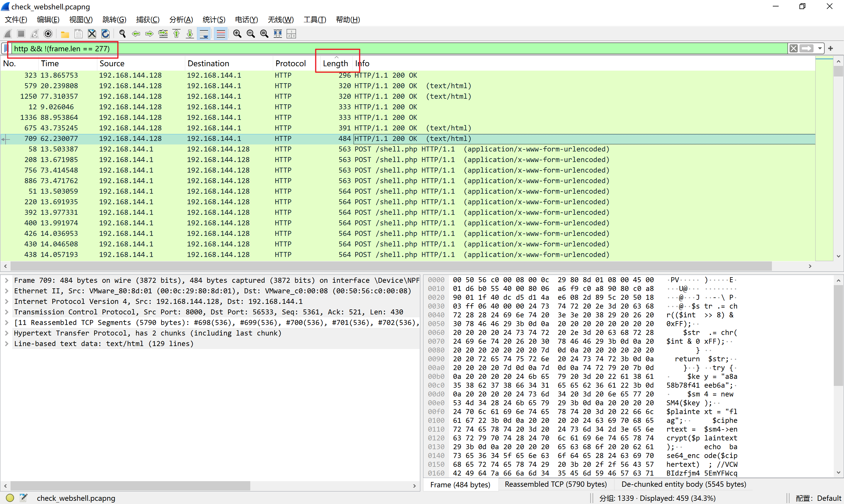Image resolution: width=844 pixels, height=504 pixels.
Task: Expand the Transmission Control Protocol details
Action: (x=6, y=312)
